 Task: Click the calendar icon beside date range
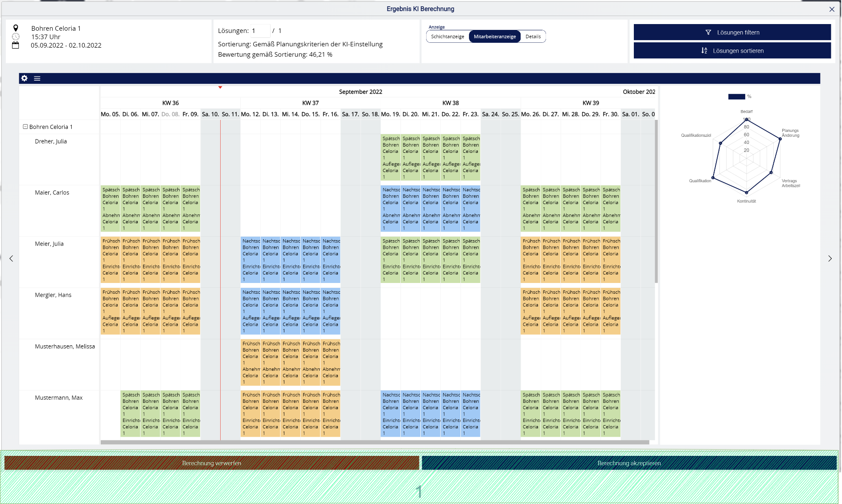click(16, 45)
